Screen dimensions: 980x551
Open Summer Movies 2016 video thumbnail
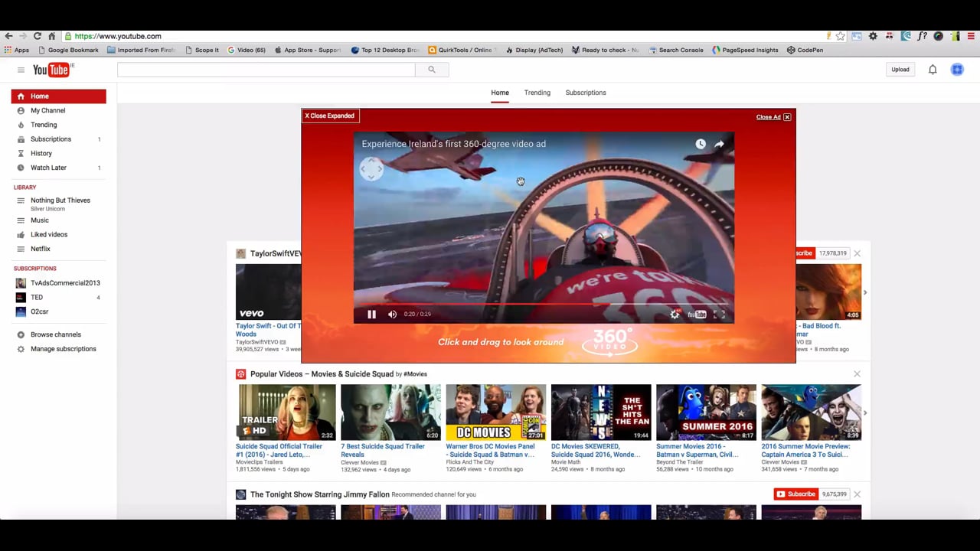pyautogui.click(x=706, y=412)
